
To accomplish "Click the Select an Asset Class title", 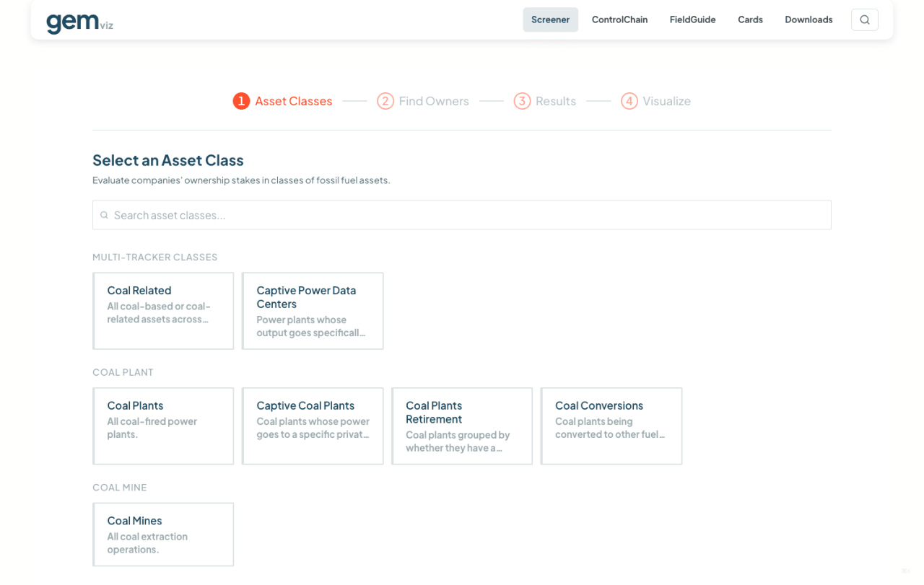I will tap(168, 160).
